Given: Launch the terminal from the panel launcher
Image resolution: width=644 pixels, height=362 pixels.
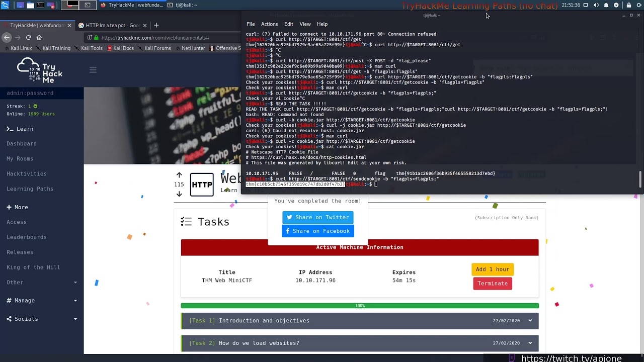Looking at the screenshot, I should [x=40, y=5].
